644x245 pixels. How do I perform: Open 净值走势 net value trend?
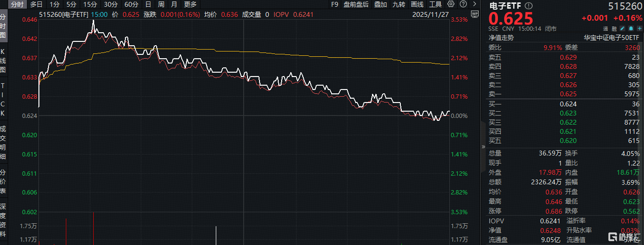501,37
